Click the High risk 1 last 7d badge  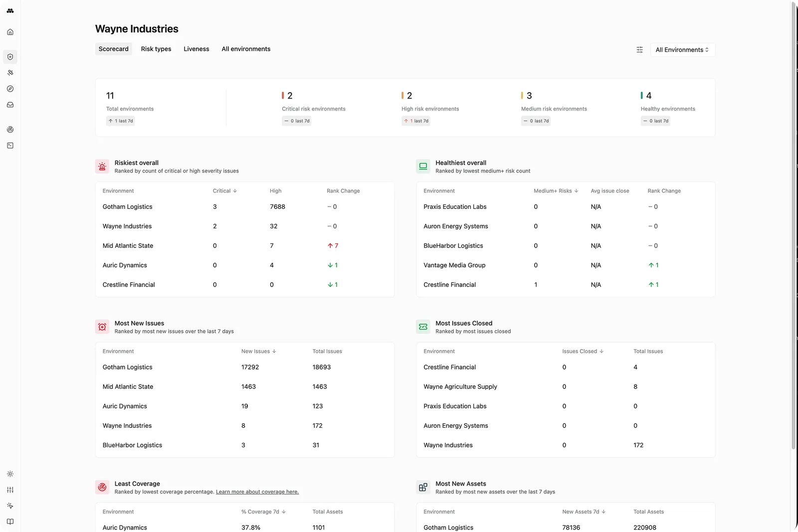click(416, 121)
